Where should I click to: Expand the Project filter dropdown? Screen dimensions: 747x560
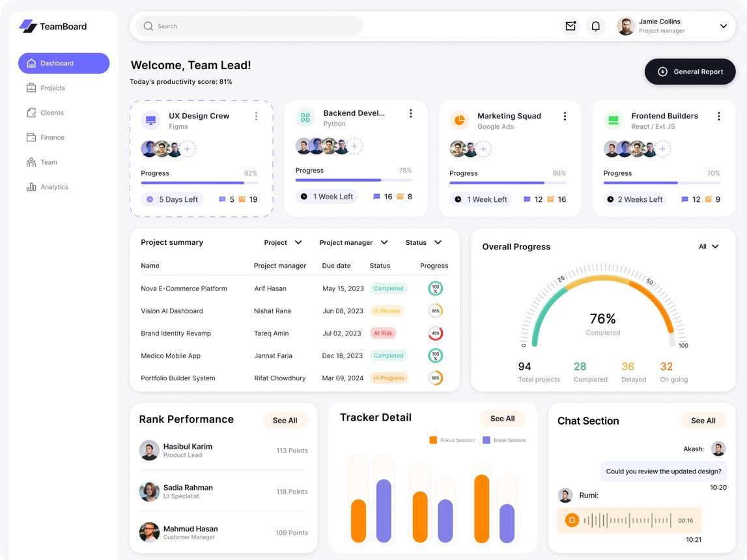click(283, 242)
